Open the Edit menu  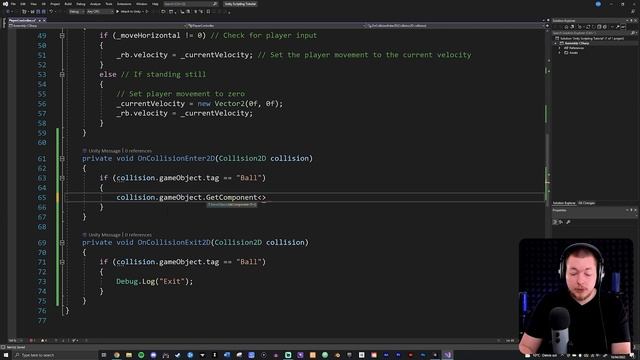tap(23, 4)
